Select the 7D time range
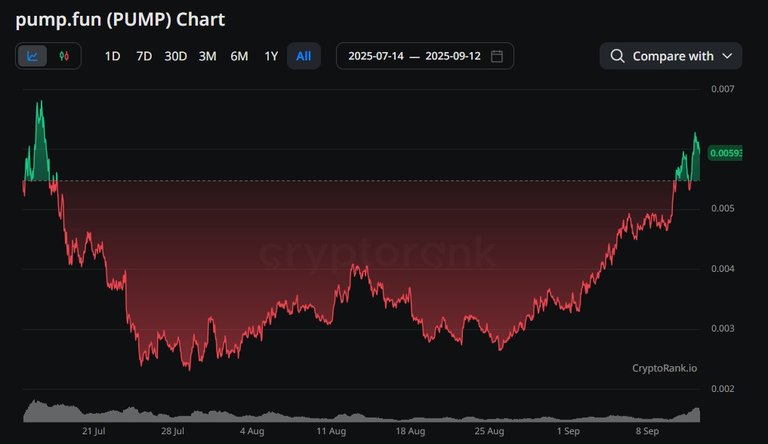The image size is (768, 444). click(x=144, y=56)
